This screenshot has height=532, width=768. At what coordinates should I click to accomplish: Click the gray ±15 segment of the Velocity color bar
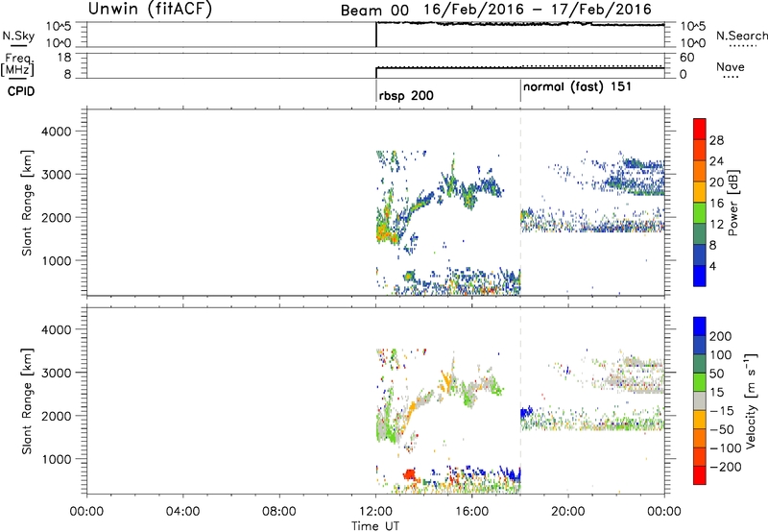(700, 400)
